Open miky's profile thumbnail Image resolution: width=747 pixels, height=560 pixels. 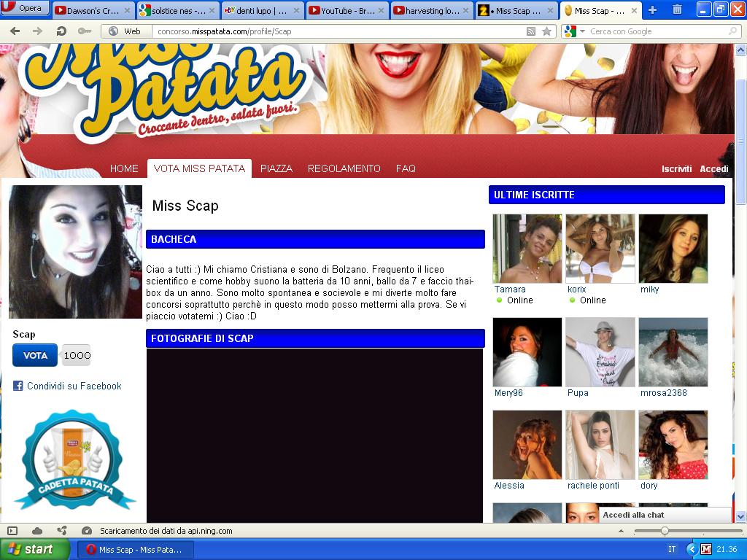tap(673, 249)
